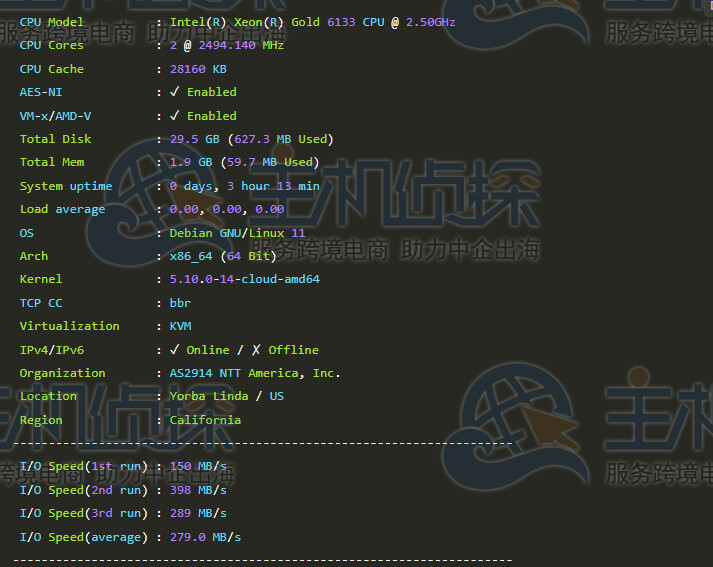Click the AS2914 NTT America organization text

coord(255,373)
